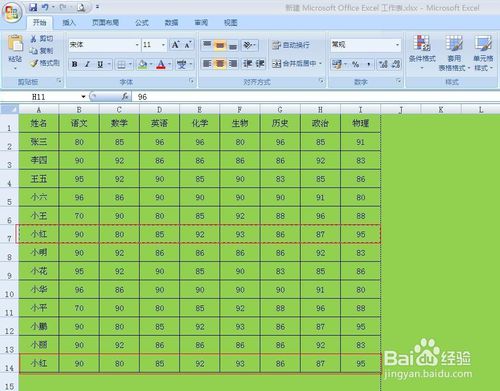
Task: Apply Percent Style with % icon
Action: pyautogui.click(x=356, y=64)
